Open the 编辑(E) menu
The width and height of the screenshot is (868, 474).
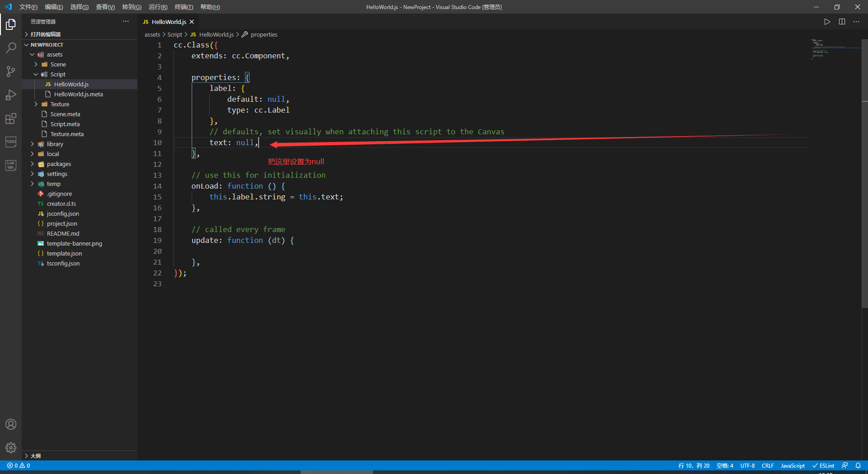point(54,7)
